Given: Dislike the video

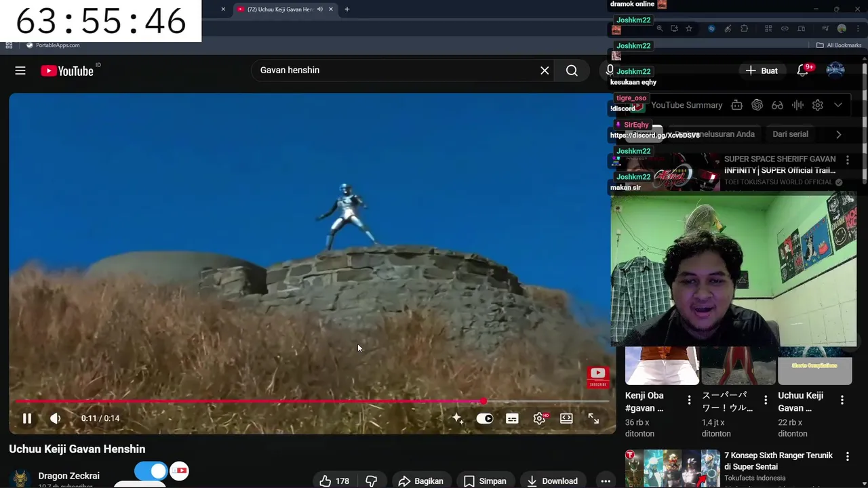Looking at the screenshot, I should [371, 481].
